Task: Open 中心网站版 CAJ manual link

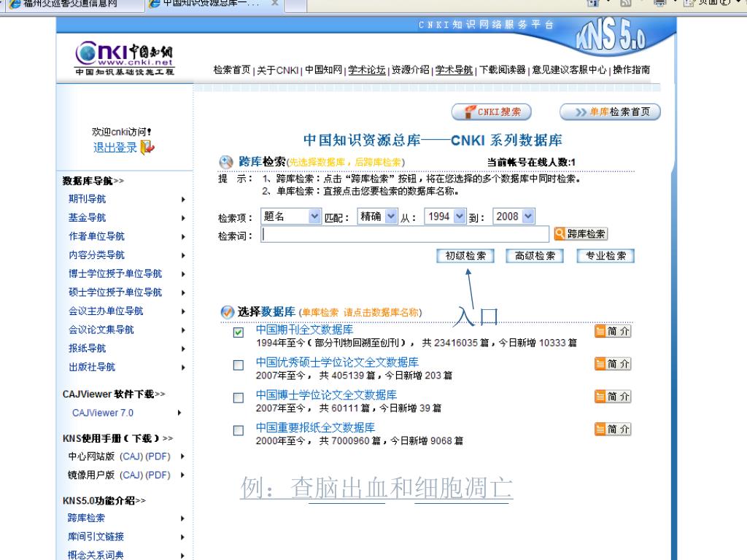Action: pos(131,456)
